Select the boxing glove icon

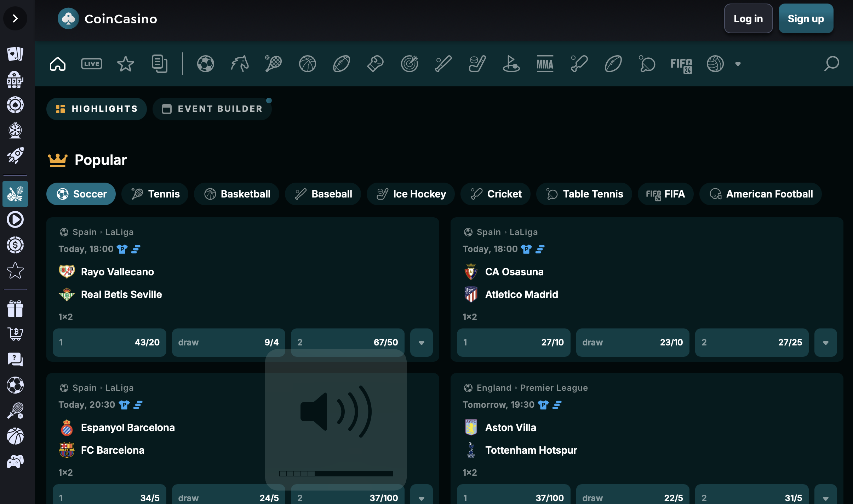376,64
